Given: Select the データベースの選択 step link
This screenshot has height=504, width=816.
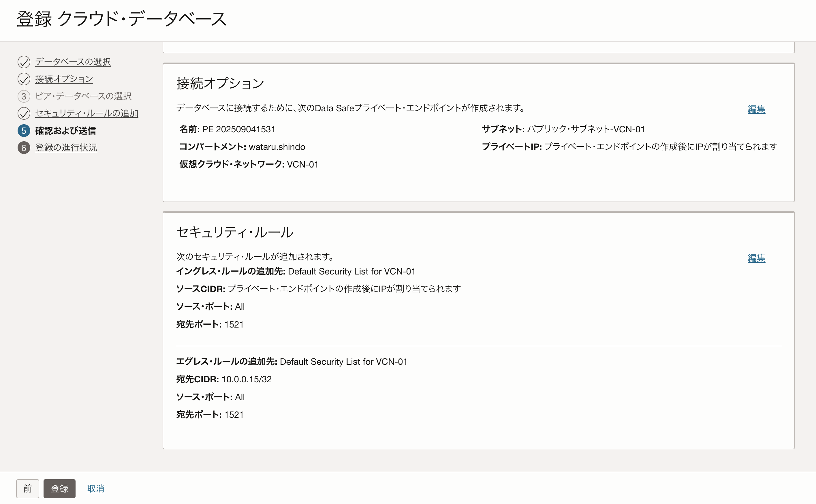Looking at the screenshot, I should 73,62.
